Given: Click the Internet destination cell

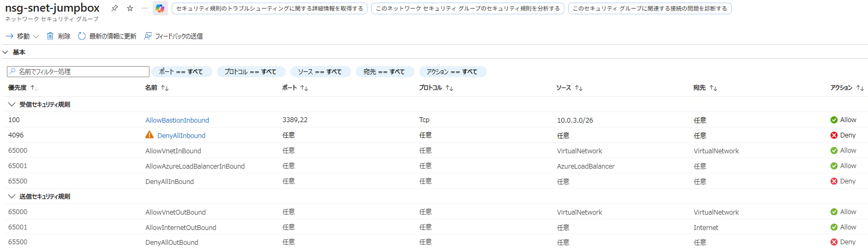Looking at the screenshot, I should point(706,228).
